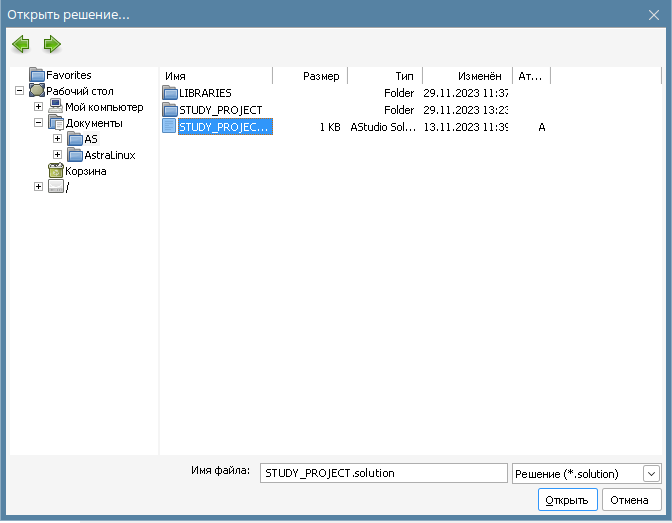The image size is (672, 523).
Task: Click the Корзина trash icon
Action: [56, 171]
